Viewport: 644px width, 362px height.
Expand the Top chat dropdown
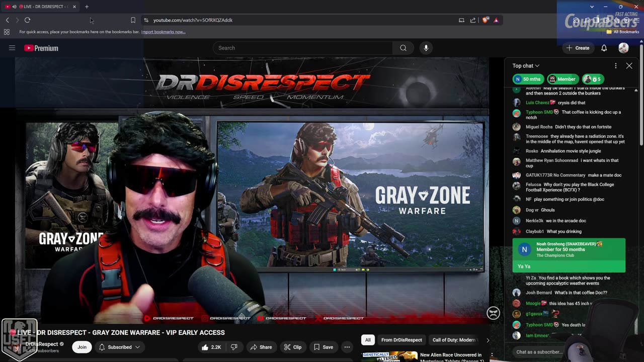[526, 66]
